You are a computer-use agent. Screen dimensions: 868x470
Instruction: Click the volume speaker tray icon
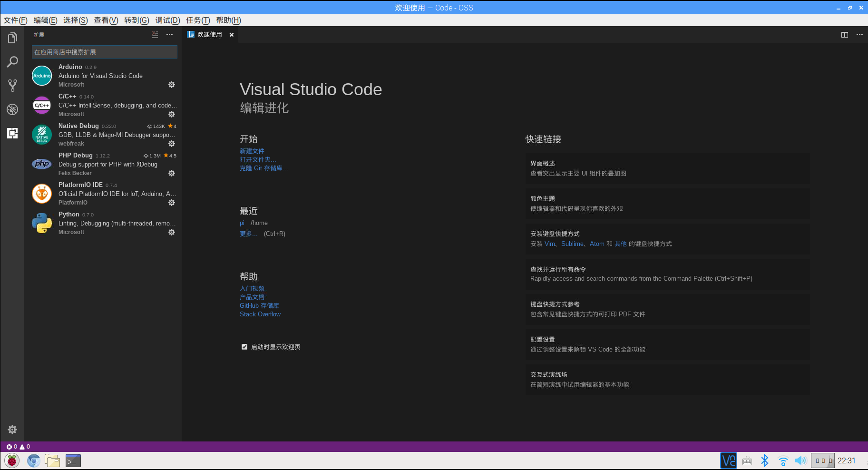tap(801, 460)
